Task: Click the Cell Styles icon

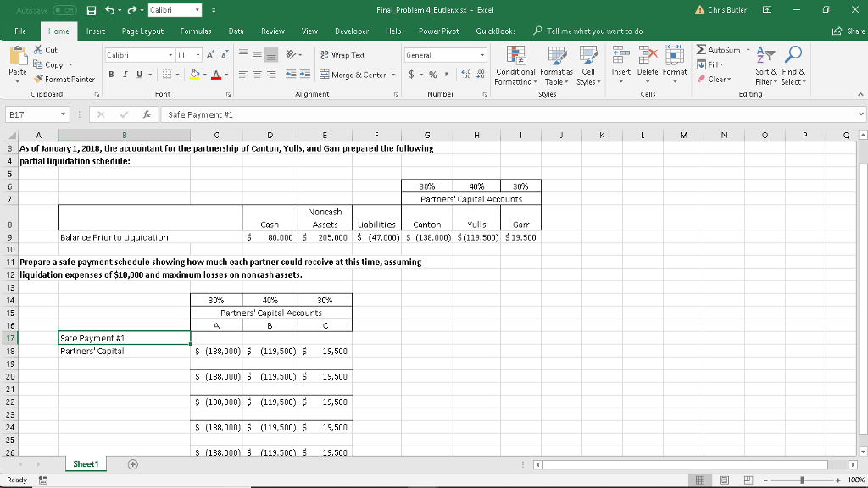Action: pyautogui.click(x=588, y=55)
